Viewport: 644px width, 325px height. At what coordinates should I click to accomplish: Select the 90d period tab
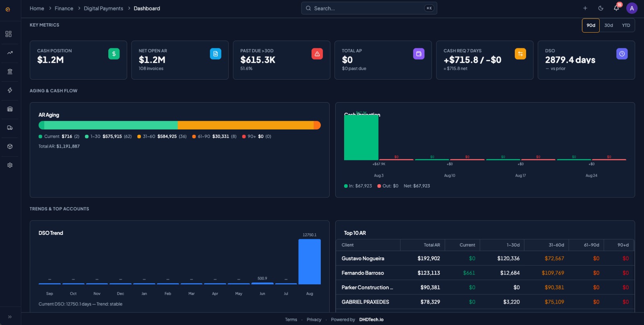point(591,25)
